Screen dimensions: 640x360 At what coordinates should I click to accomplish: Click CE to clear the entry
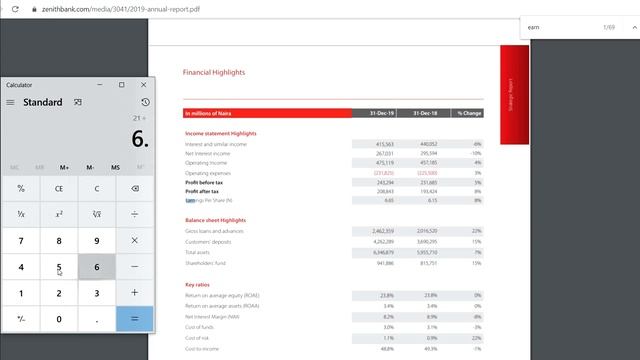tap(59, 189)
